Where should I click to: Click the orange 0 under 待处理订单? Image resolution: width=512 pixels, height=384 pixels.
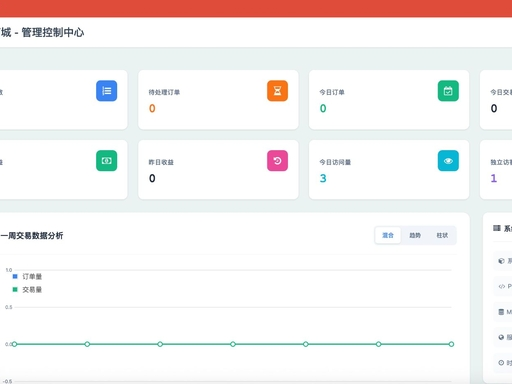coord(152,108)
